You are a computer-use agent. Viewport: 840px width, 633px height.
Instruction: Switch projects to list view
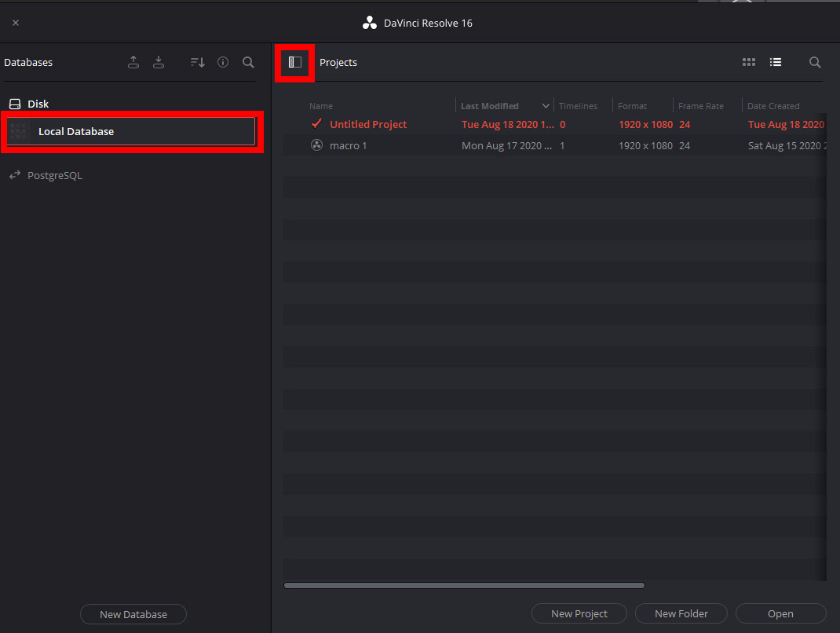[x=775, y=62]
